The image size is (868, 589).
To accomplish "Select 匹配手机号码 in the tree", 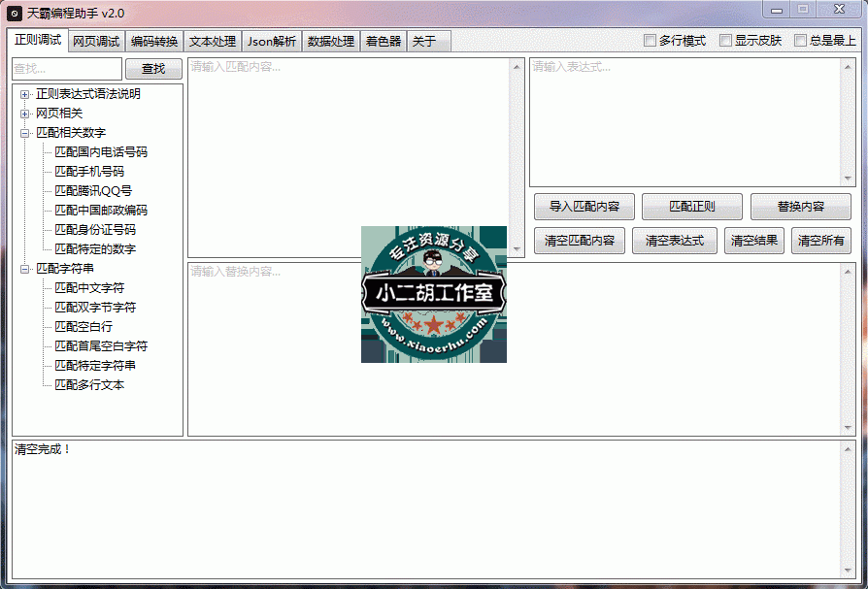I will coord(89,172).
